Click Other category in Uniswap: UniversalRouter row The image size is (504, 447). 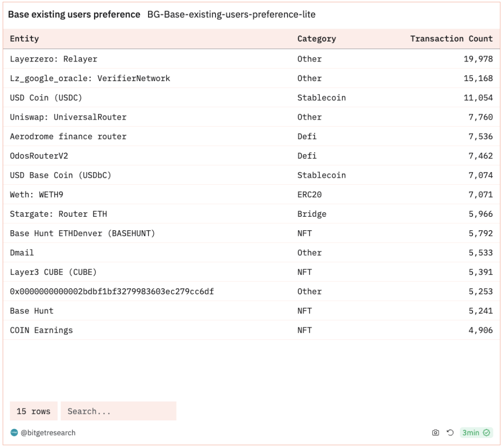[309, 117]
